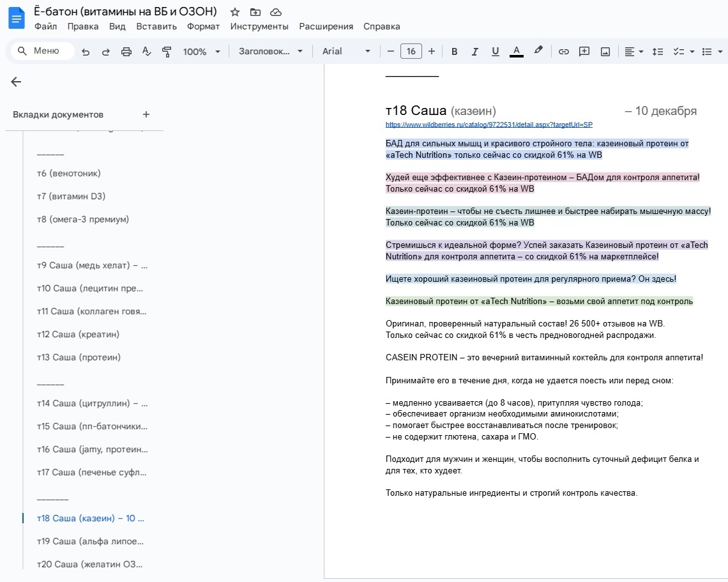
Task: Go to outline item т12 Саша (креатин)
Action: point(78,334)
